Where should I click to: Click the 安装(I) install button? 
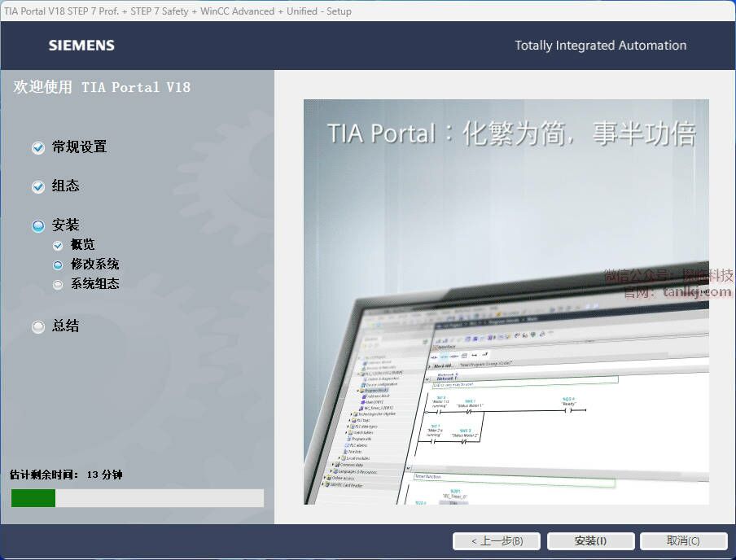(590, 540)
